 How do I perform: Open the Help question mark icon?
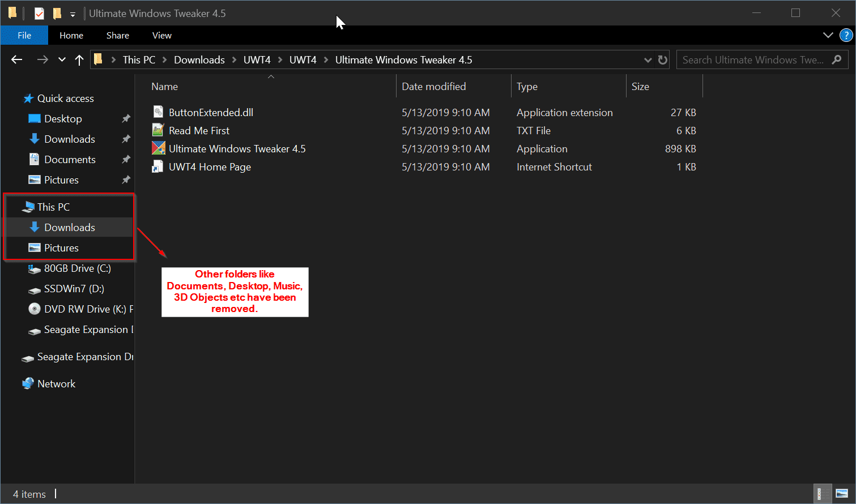pos(846,35)
